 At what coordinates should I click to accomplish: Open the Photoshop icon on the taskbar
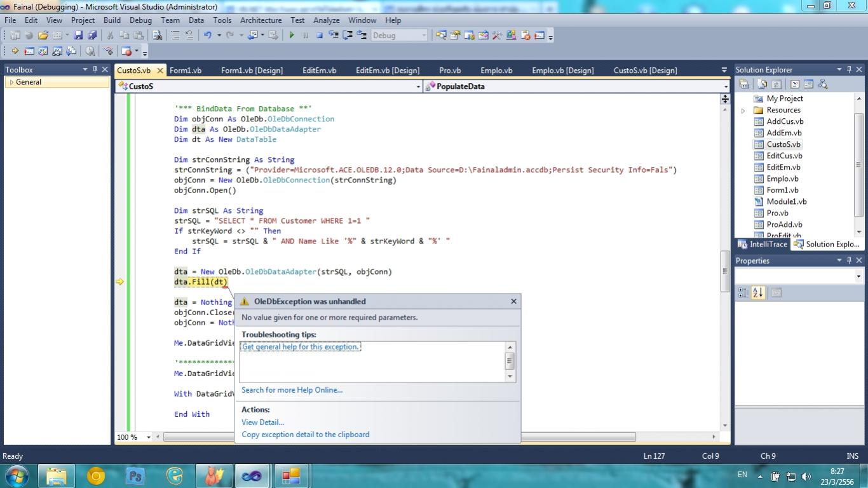pyautogui.click(x=135, y=475)
